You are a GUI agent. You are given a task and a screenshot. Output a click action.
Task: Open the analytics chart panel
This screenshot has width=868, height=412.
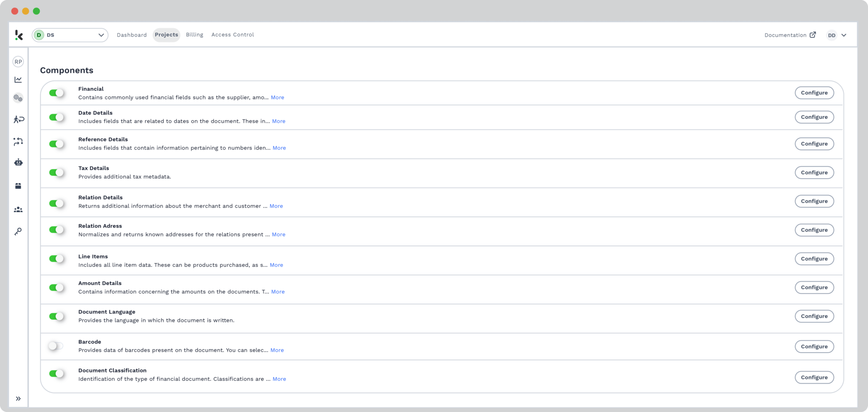click(18, 80)
